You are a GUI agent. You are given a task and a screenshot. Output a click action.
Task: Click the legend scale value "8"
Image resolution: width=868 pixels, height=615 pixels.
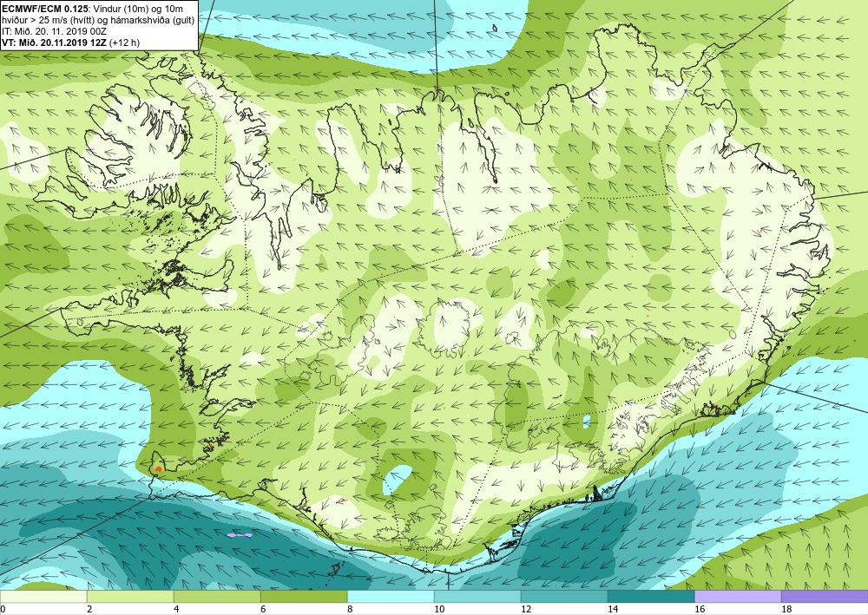(350, 610)
